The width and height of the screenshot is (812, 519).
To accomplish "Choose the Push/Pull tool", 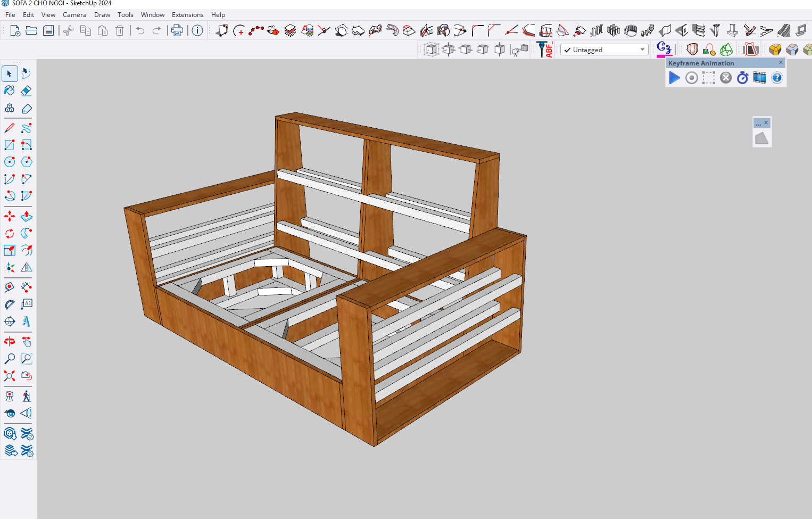I will click(x=26, y=217).
